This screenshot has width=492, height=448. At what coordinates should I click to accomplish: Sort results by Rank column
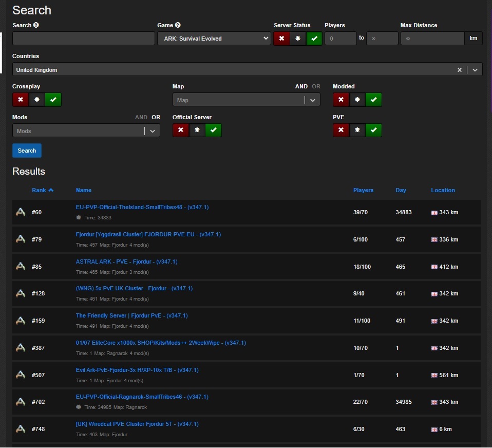click(43, 190)
